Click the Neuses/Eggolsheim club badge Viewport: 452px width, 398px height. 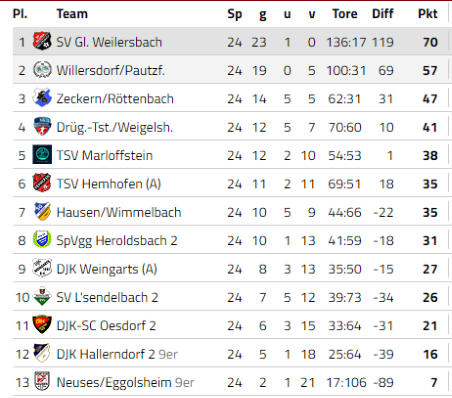pos(42,381)
